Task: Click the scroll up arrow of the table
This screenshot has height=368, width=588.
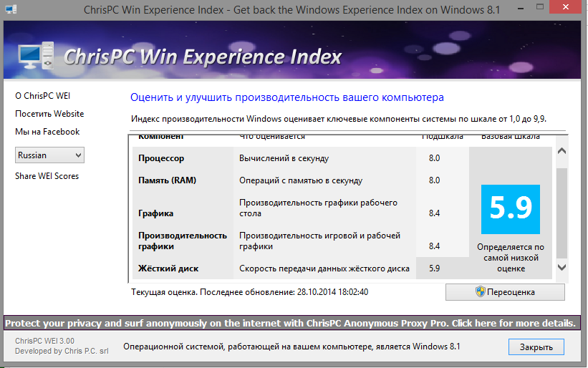Action: (x=562, y=151)
